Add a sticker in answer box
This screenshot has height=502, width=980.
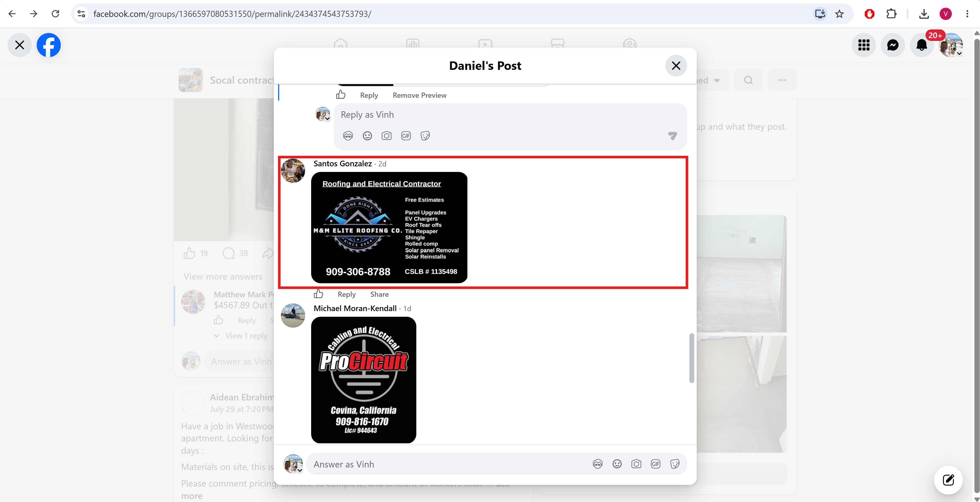pos(675,464)
